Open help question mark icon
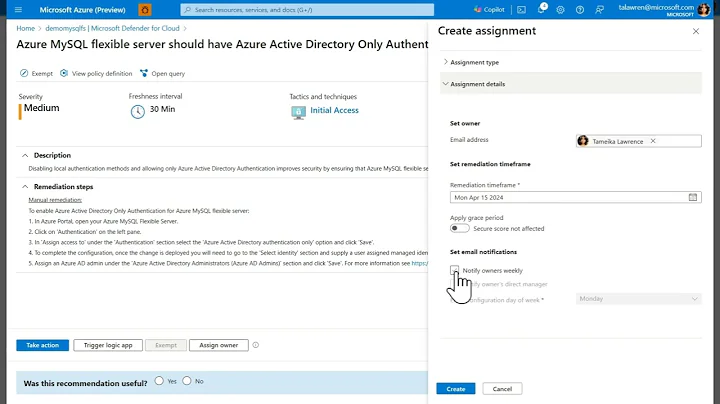Viewport: 720px width, 404px height. click(580, 10)
